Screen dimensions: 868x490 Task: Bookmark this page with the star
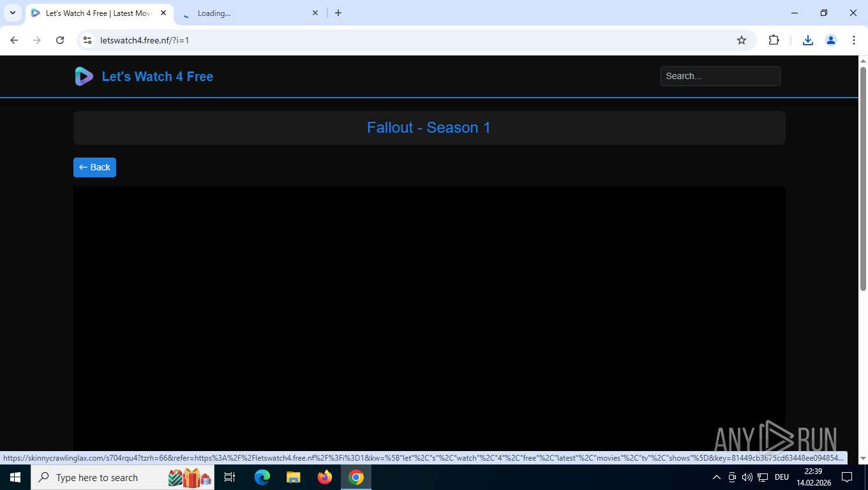pyautogui.click(x=742, y=40)
